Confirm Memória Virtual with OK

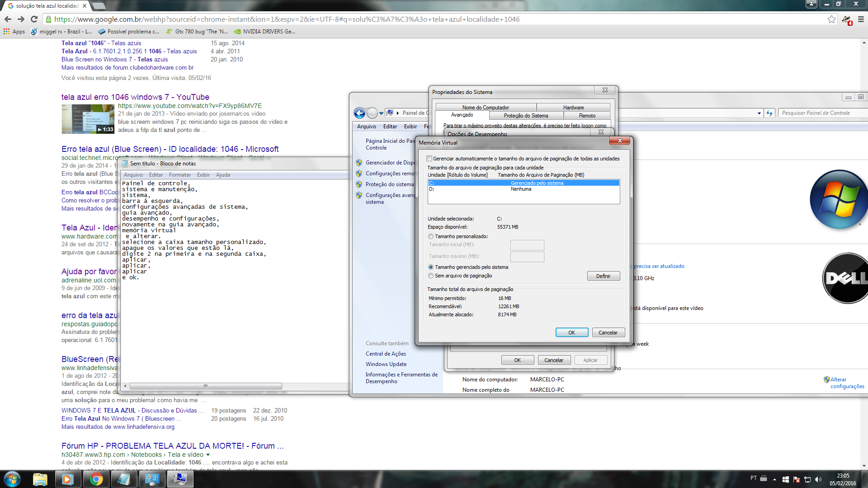click(572, 333)
